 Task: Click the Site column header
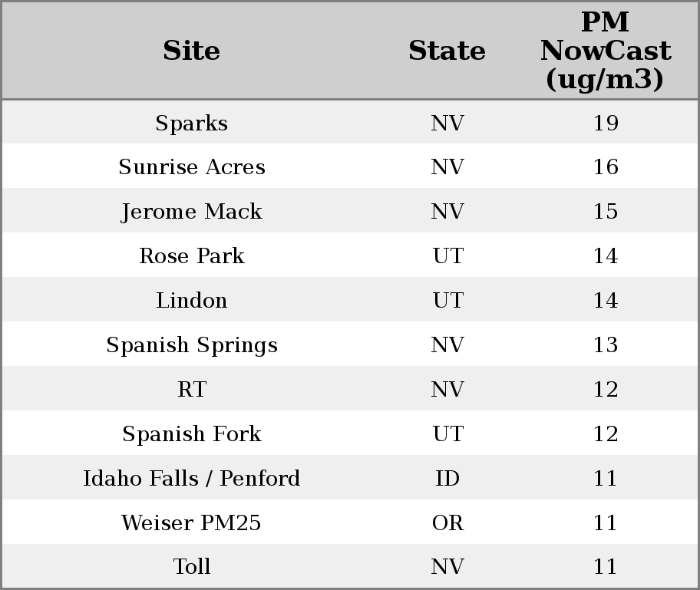(x=192, y=51)
